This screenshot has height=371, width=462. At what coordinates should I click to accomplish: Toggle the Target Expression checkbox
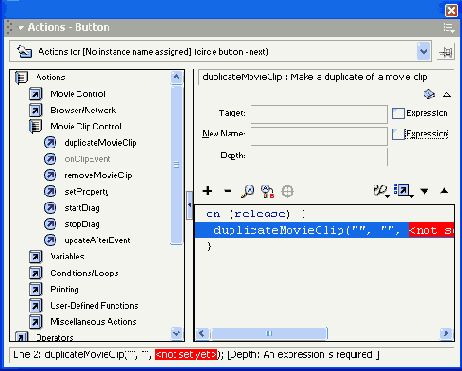pyautogui.click(x=398, y=113)
